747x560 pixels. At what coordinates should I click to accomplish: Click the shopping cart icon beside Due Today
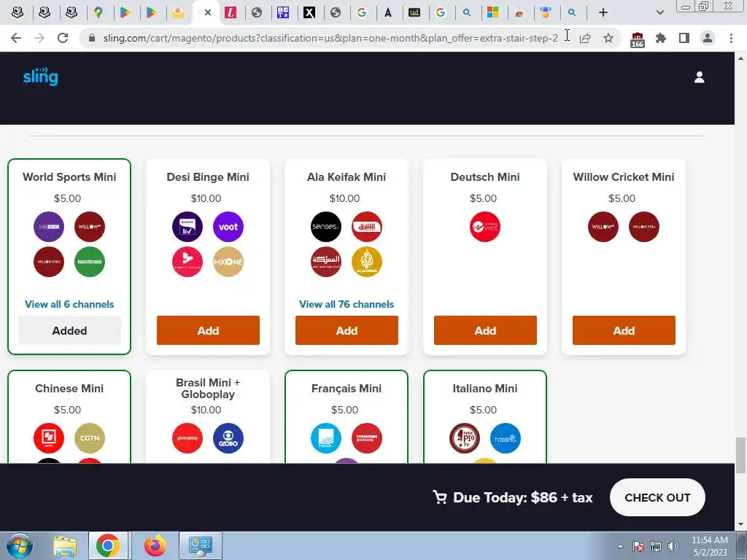click(440, 497)
